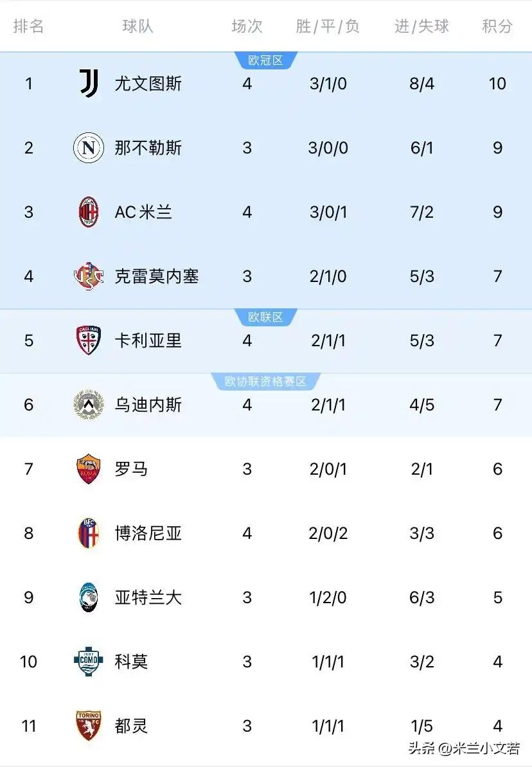The height and width of the screenshot is (767, 532).
Task: Click the Atalanta team logo
Action: pyautogui.click(x=89, y=597)
